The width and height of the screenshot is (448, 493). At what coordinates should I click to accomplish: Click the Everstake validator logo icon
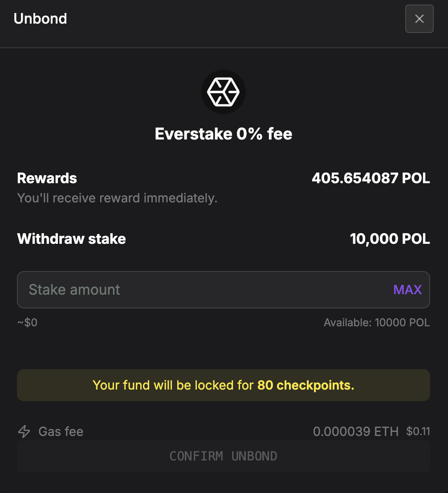point(224,92)
